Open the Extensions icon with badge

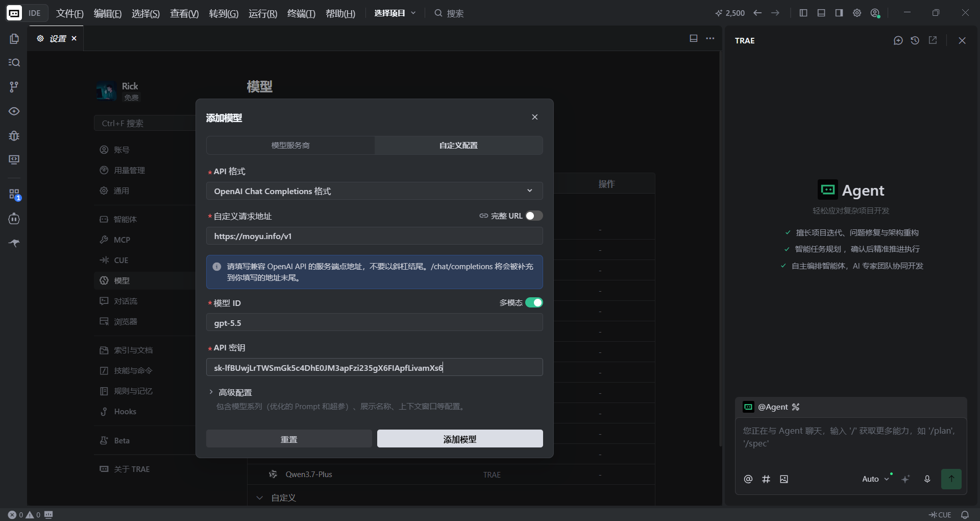click(x=14, y=195)
